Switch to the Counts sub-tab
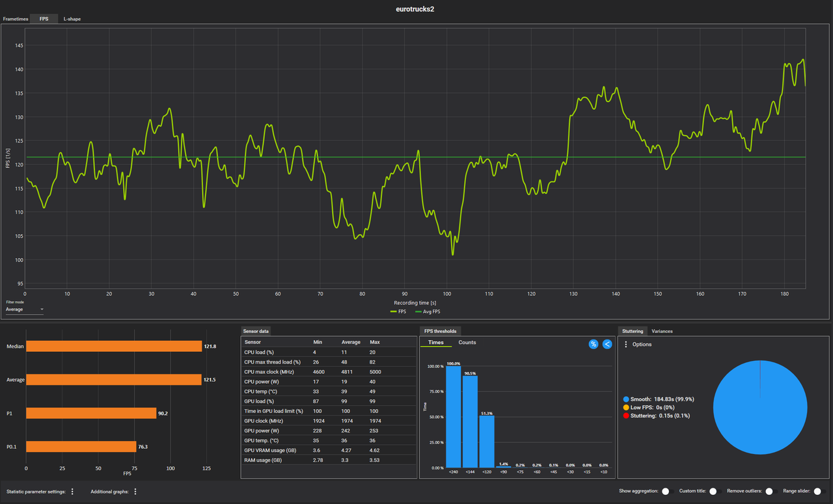 [467, 342]
